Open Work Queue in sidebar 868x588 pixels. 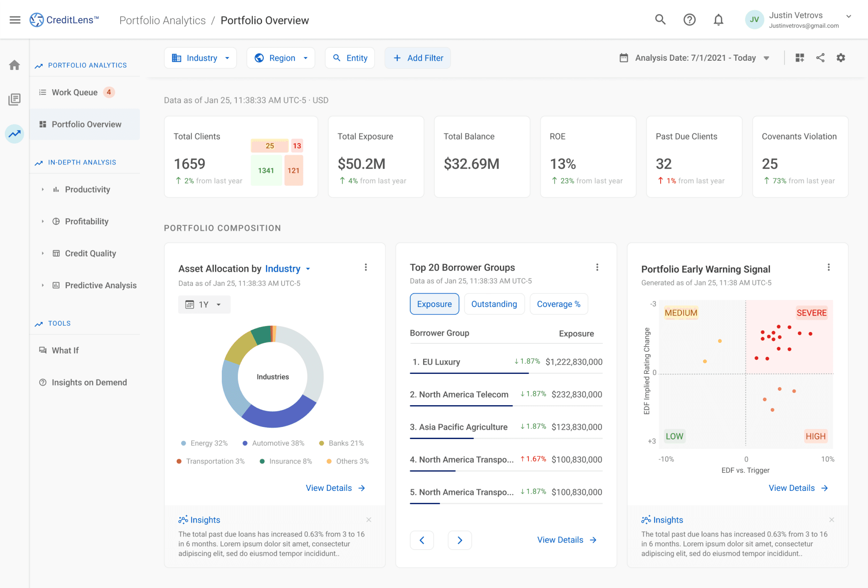tap(75, 92)
